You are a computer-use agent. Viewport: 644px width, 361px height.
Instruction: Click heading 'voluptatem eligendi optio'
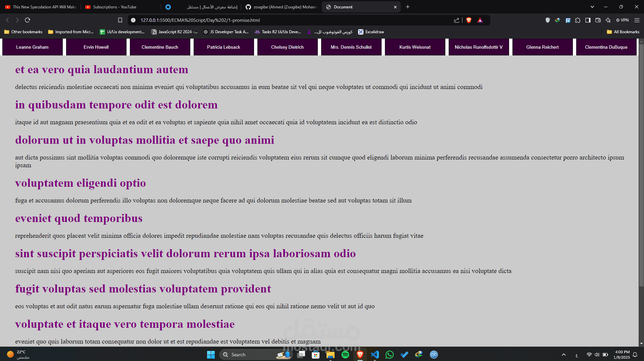[81, 183]
